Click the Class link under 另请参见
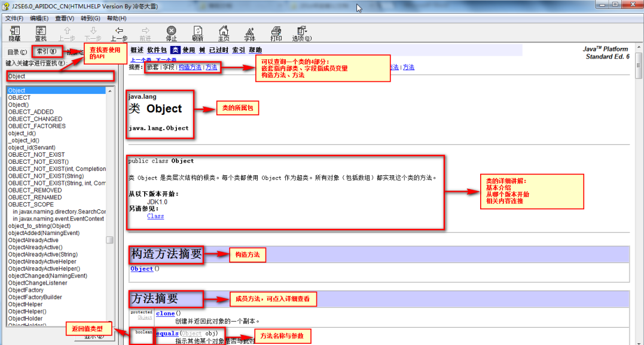644x345 pixels. click(x=155, y=216)
